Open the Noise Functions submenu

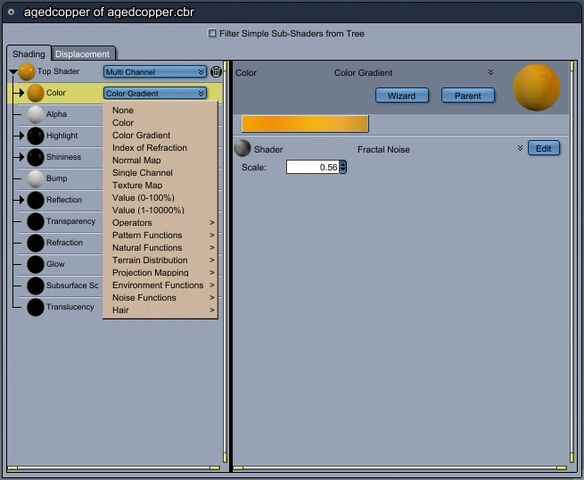(x=160, y=298)
